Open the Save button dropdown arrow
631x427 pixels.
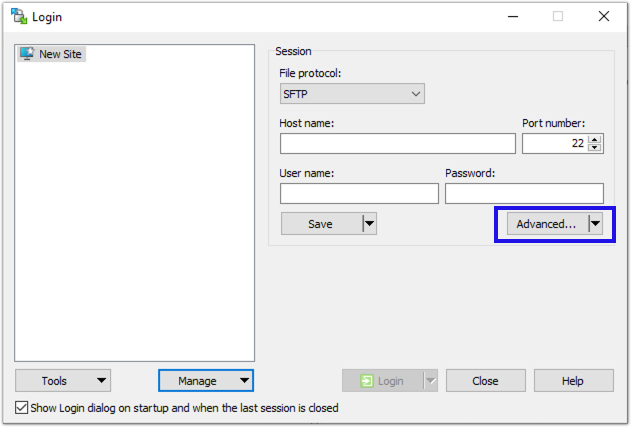[x=370, y=224]
